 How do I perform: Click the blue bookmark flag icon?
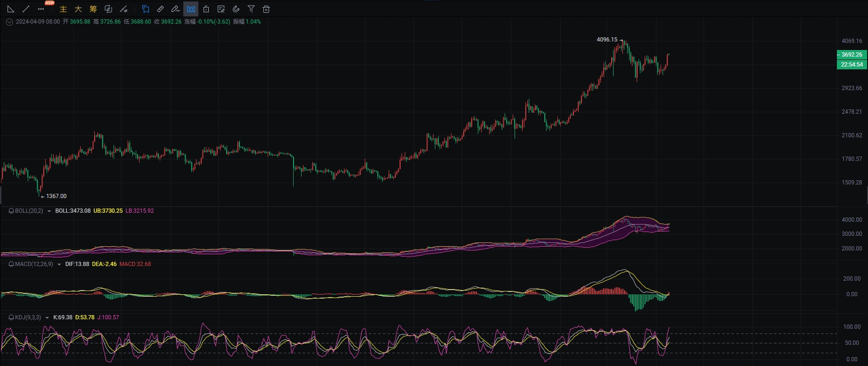click(x=146, y=9)
